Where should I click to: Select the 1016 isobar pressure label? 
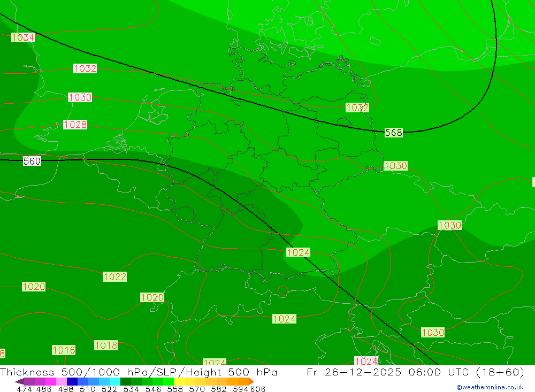(x=64, y=350)
